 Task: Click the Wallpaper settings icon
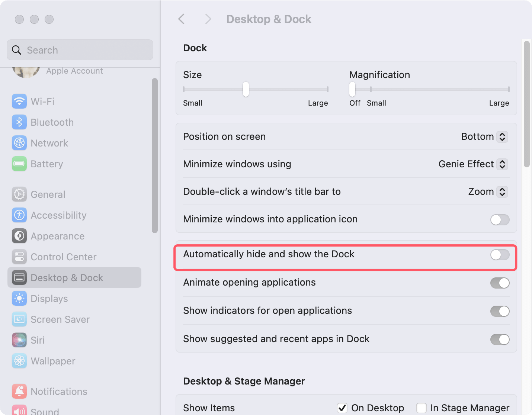(x=19, y=361)
